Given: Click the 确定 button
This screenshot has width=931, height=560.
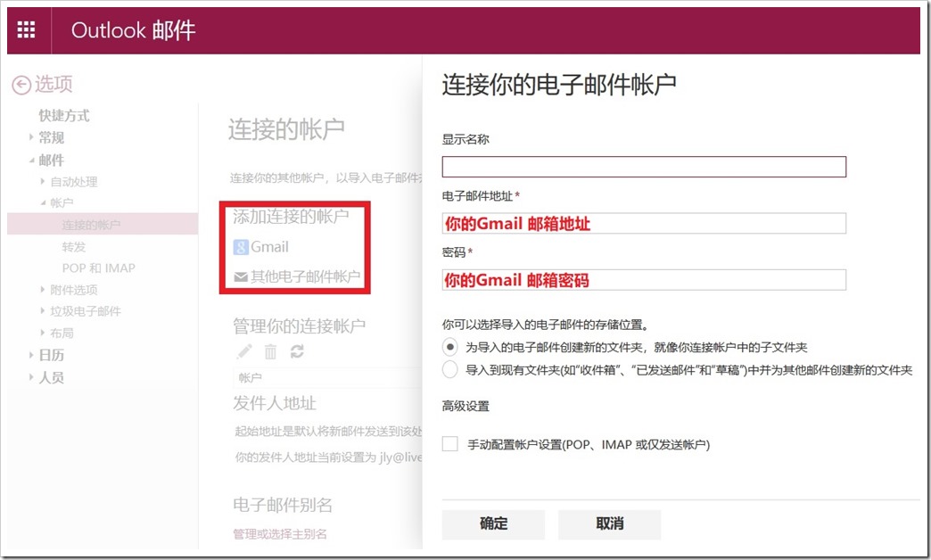Looking at the screenshot, I should (x=493, y=523).
